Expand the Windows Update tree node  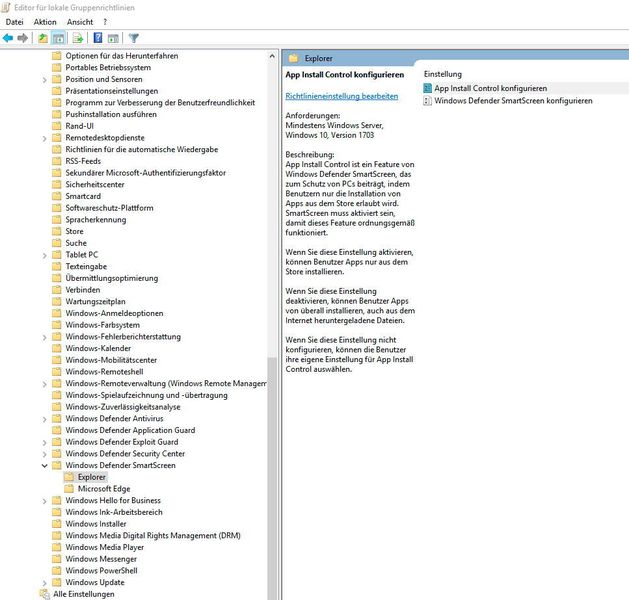click(44, 582)
